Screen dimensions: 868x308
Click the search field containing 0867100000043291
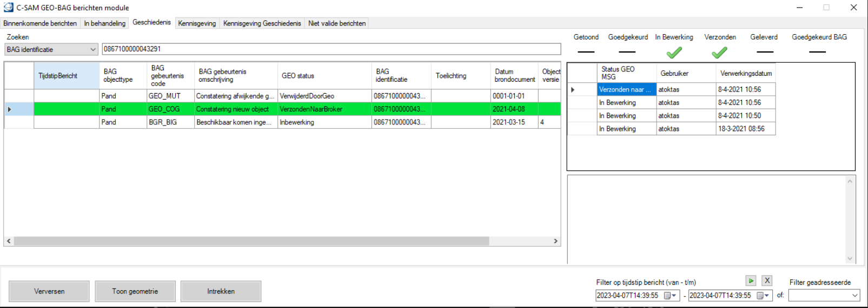tap(332, 49)
